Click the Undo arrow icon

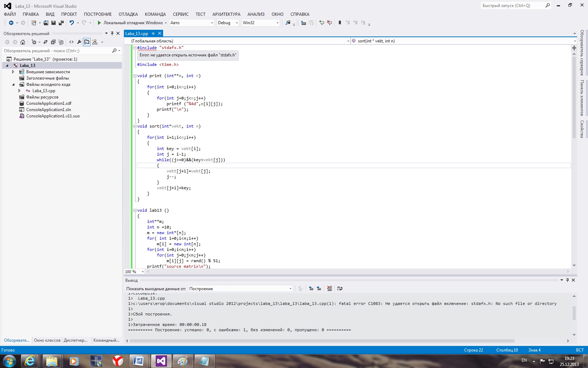click(71, 23)
